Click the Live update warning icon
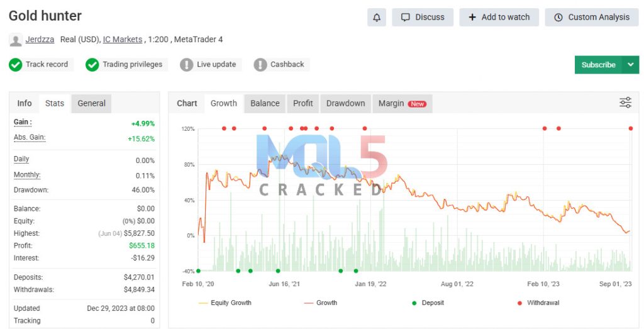 pos(186,65)
